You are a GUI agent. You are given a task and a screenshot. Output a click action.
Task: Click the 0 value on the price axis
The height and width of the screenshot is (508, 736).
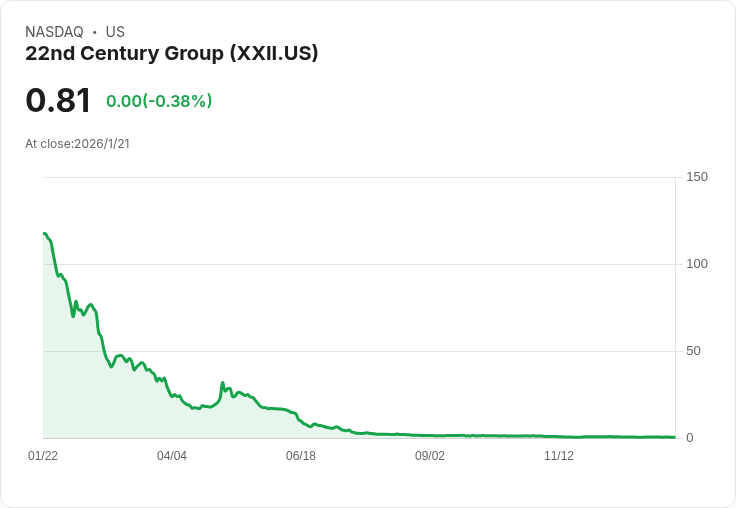(x=690, y=438)
